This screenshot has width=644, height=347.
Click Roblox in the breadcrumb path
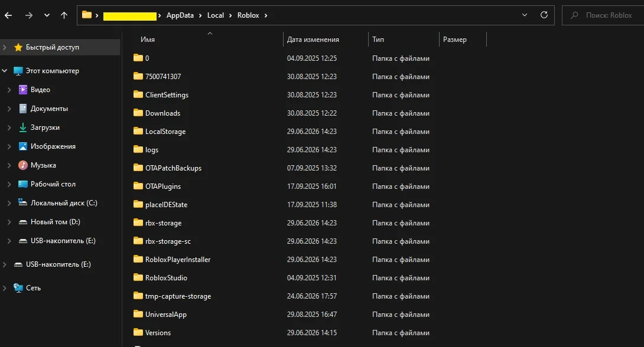248,15
